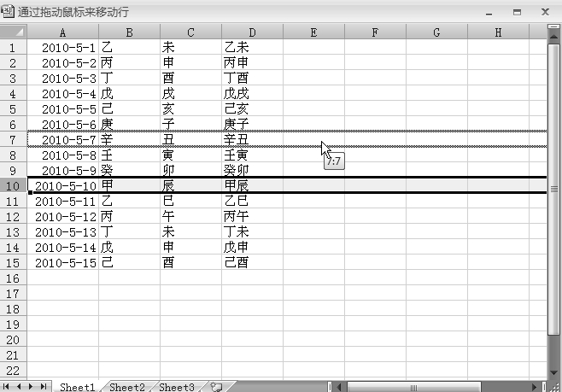Select column G header
Viewport: 562px width, 392px height.
[437, 32]
